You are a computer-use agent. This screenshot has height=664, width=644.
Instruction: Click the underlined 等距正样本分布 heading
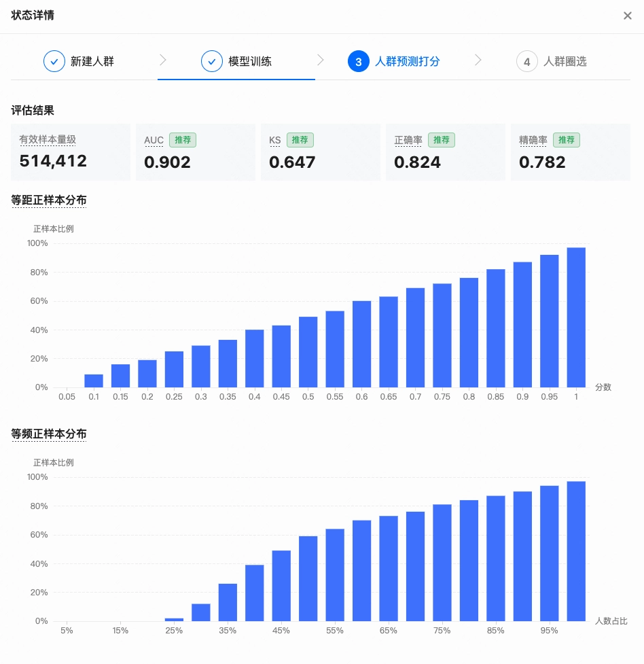coord(49,200)
